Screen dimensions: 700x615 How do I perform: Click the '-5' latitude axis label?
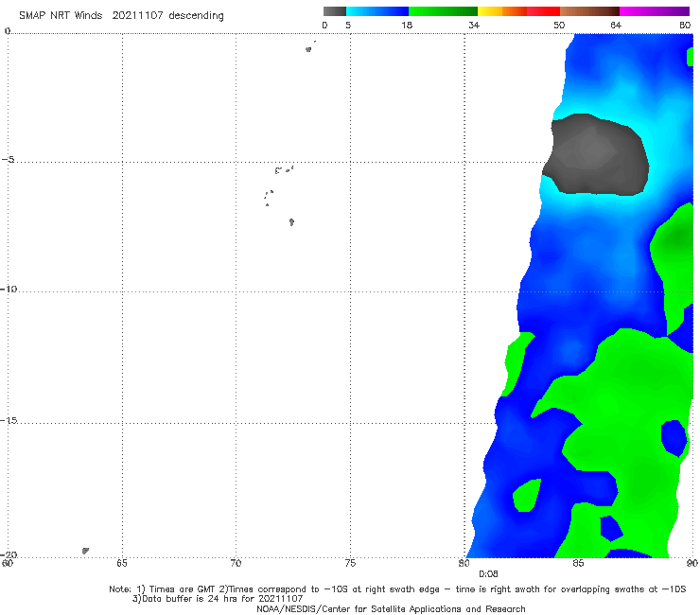click(x=9, y=160)
